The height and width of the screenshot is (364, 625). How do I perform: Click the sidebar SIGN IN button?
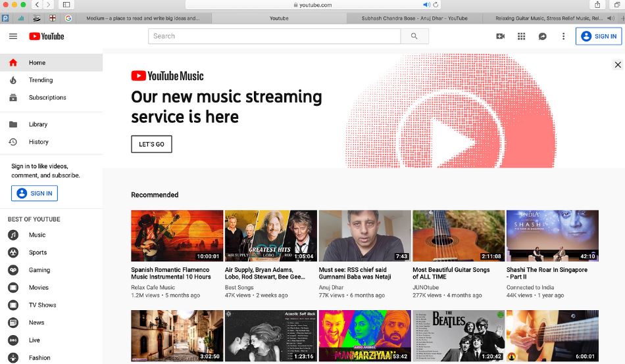(x=34, y=193)
